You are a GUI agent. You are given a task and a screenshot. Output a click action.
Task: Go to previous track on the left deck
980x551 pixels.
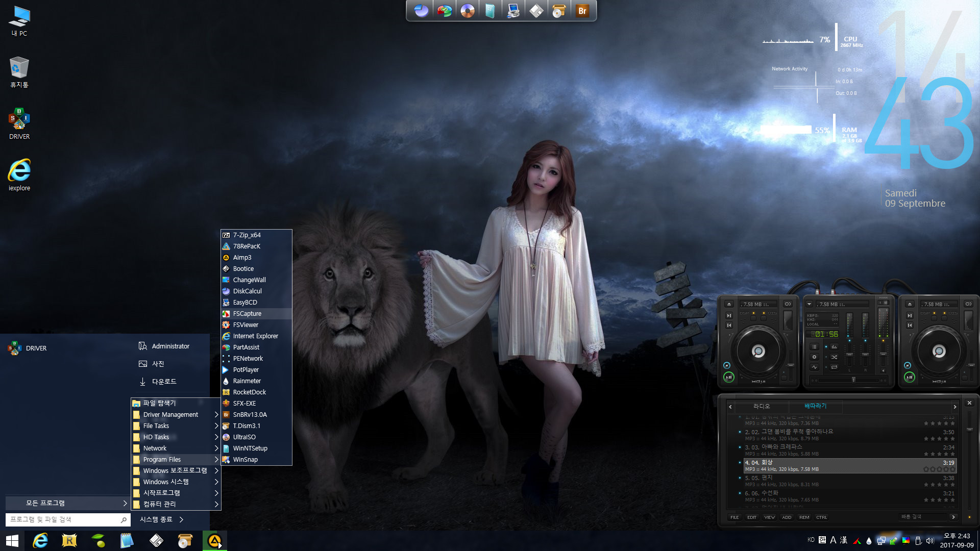(729, 325)
